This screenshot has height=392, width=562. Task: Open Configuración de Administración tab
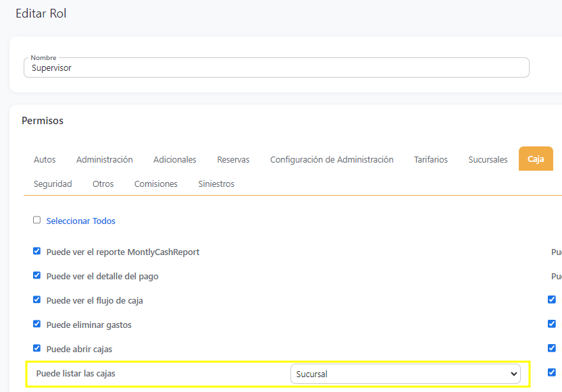[x=332, y=160]
